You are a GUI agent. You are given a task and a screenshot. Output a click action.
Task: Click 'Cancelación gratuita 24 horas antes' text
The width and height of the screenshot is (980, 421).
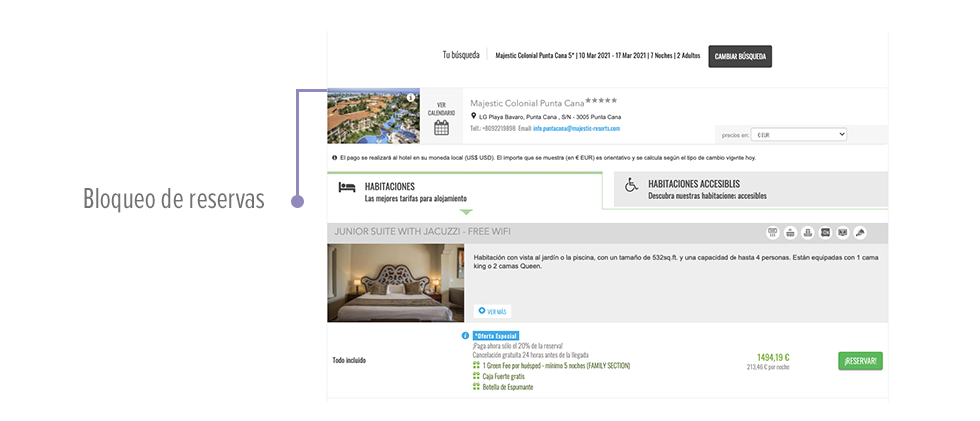[x=531, y=355]
